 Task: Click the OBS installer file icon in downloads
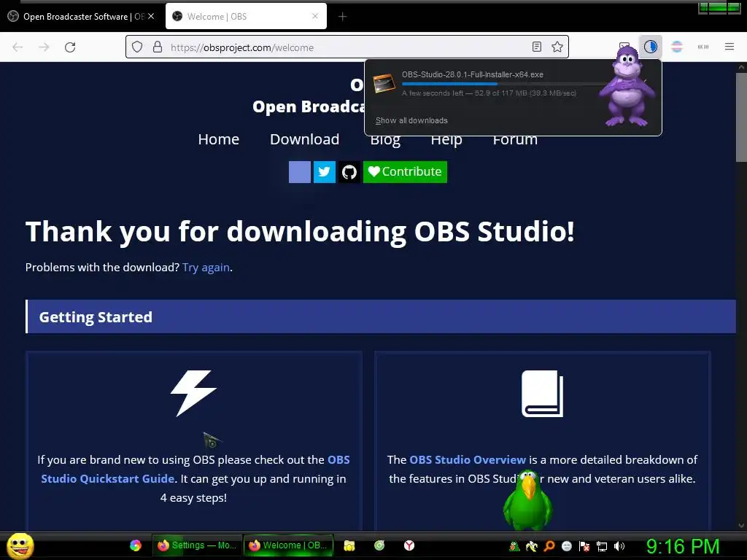(x=384, y=84)
